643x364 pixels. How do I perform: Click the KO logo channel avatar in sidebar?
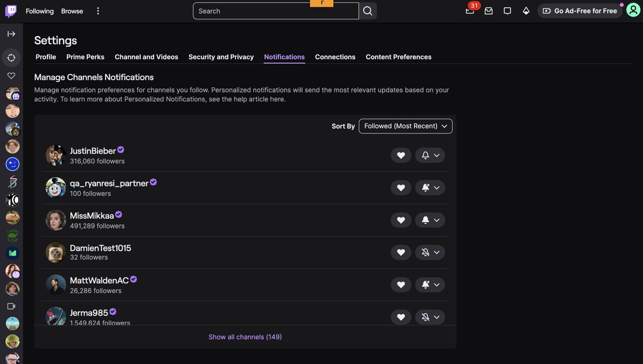tap(12, 200)
